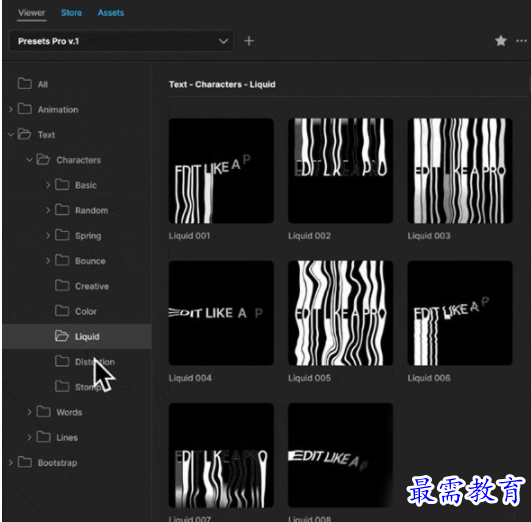Expand the Random folder chevron
This screenshot has height=522, width=531.
48,210
